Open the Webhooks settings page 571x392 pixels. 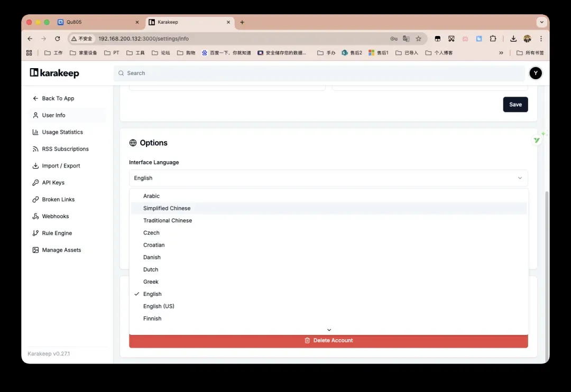click(56, 217)
